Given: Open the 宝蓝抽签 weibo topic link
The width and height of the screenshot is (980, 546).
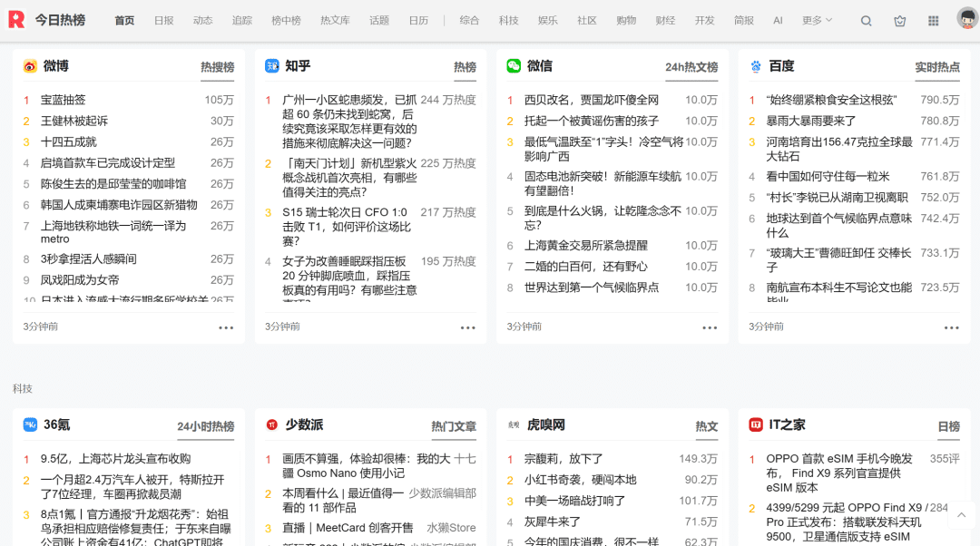Looking at the screenshot, I should (x=63, y=100).
